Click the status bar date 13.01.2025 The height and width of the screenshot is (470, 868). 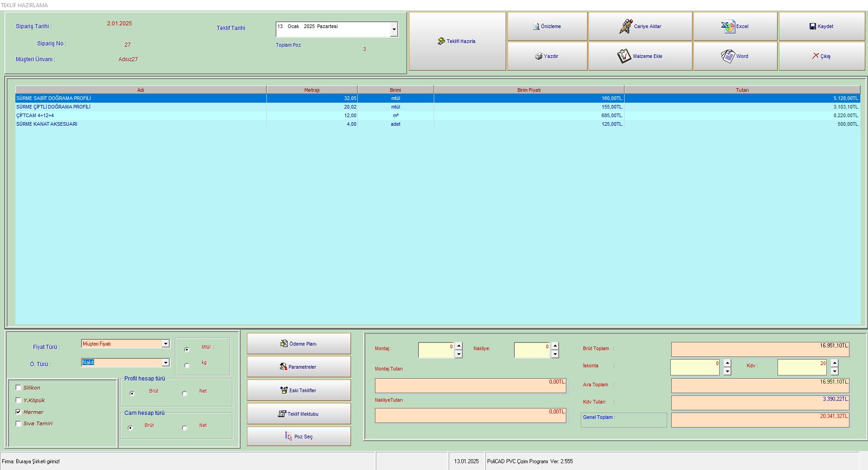click(x=466, y=461)
